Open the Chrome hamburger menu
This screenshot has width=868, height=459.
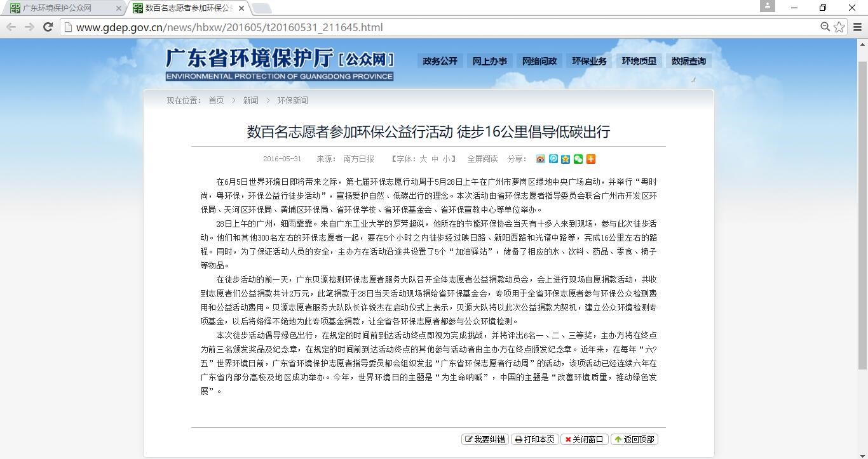coord(857,27)
